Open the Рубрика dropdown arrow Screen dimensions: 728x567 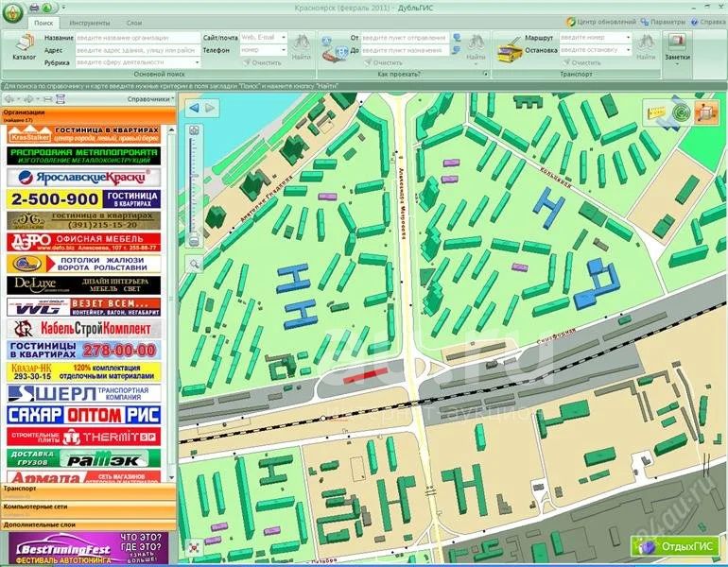pyautogui.click(x=197, y=62)
